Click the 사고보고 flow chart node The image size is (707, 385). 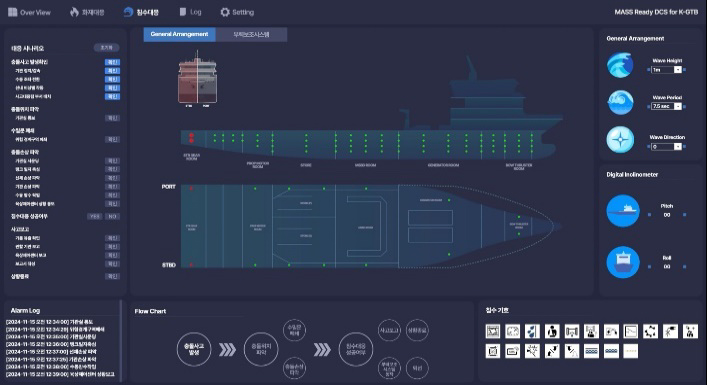click(389, 330)
